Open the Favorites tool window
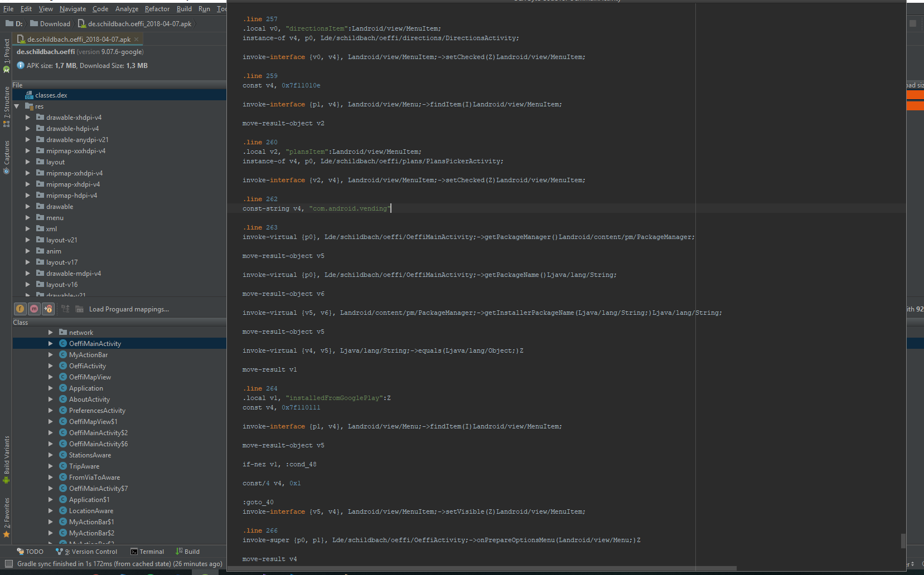Image resolution: width=924 pixels, height=575 pixels. [6, 518]
